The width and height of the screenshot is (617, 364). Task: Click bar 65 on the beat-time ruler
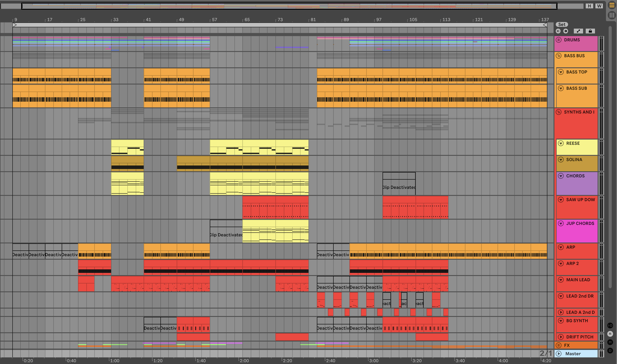tap(247, 20)
